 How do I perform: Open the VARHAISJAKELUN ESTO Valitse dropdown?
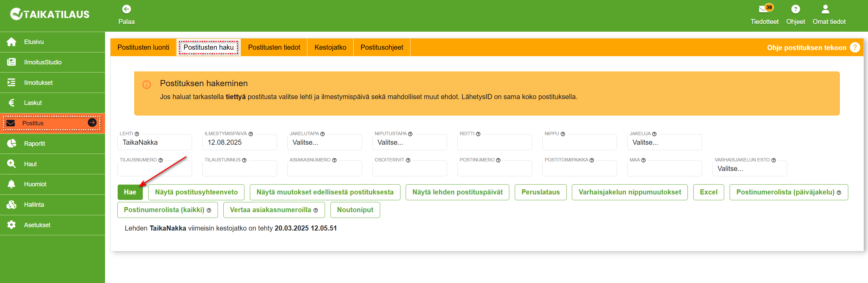point(750,169)
